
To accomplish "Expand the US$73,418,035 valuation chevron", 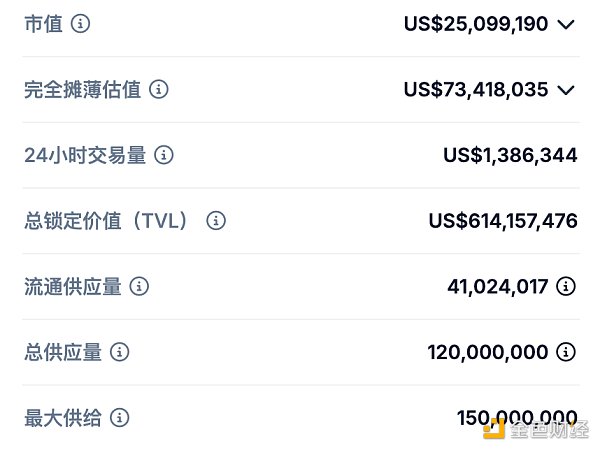I will [x=566, y=90].
